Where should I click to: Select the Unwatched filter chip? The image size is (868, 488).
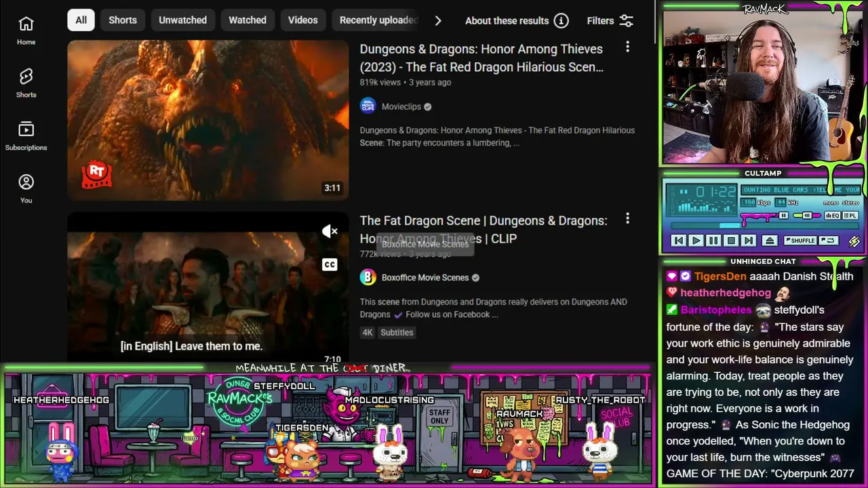pos(182,20)
